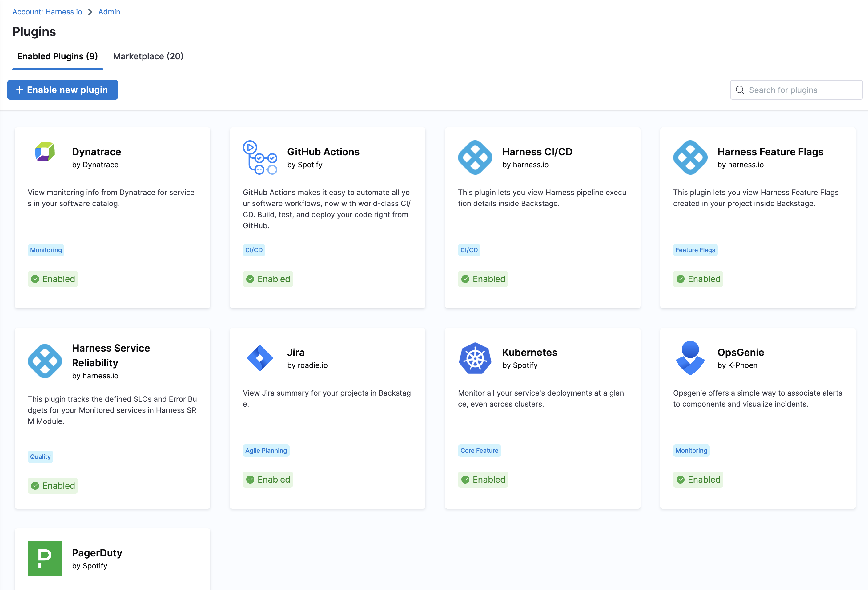
Task: Click the Kubernetes plugin logo
Action: [475, 357]
